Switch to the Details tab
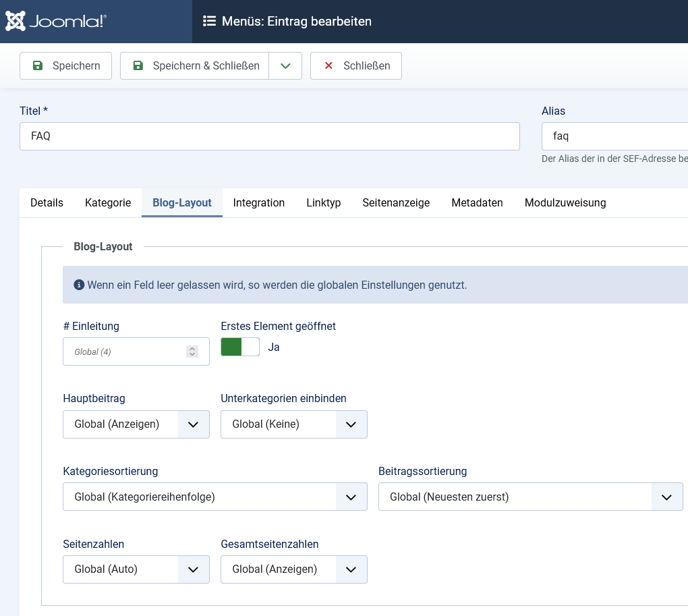The width and height of the screenshot is (688, 616). (47, 203)
